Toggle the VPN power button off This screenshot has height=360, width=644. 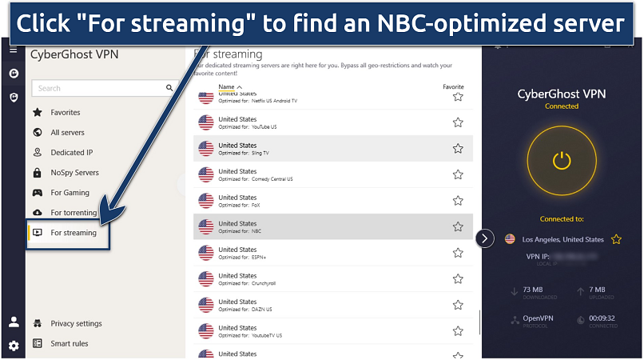pyautogui.click(x=562, y=160)
